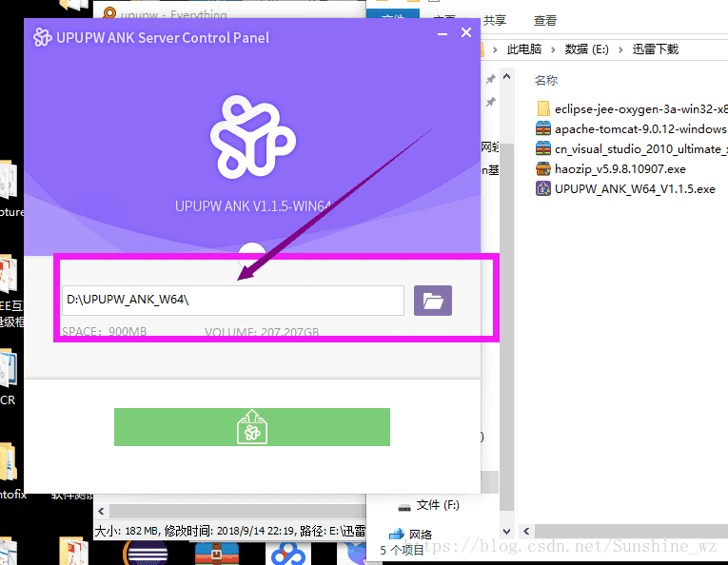Select UPUPW_ANK_W64_V1.1.5.exe file
Image resolution: width=728 pixels, height=565 pixels.
pyautogui.click(x=626, y=188)
